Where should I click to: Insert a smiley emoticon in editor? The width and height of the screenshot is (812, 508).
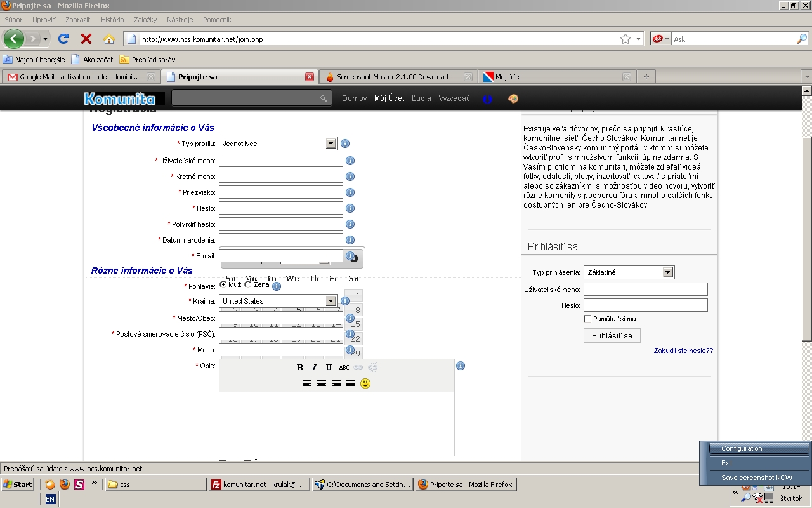coord(365,384)
